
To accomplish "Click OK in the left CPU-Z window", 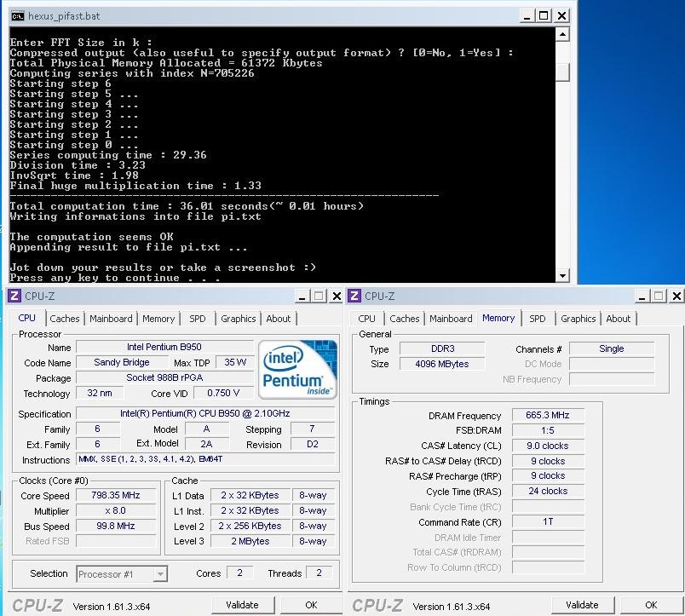I will 311,605.
